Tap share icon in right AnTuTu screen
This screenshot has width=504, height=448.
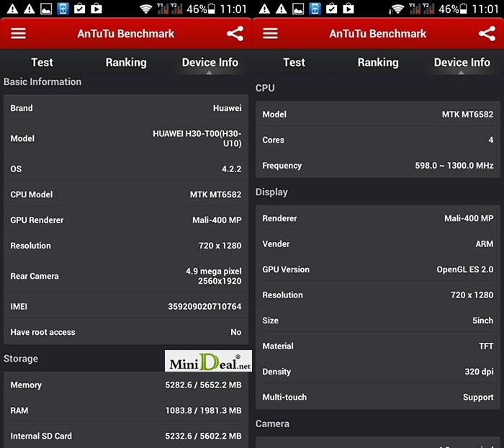[x=487, y=33]
